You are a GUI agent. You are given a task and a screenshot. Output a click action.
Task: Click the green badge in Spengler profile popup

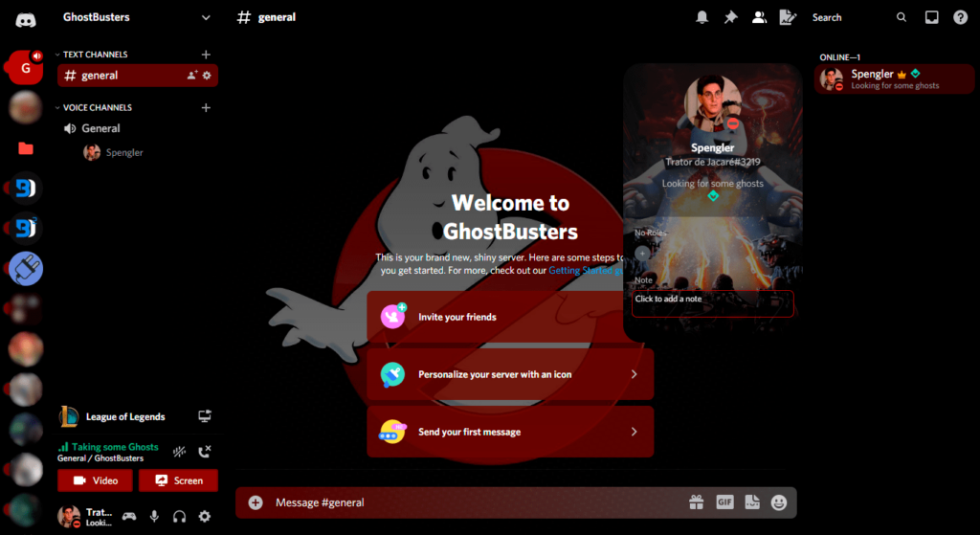[x=712, y=196]
